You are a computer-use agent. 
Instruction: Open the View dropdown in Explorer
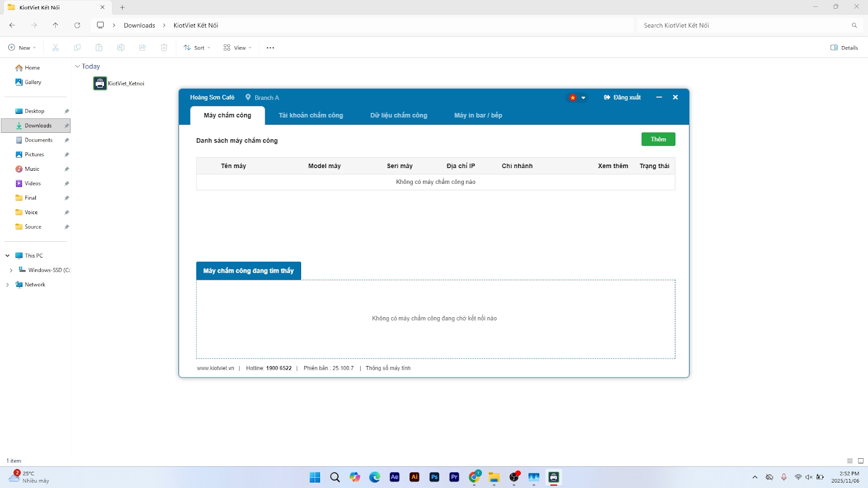238,48
